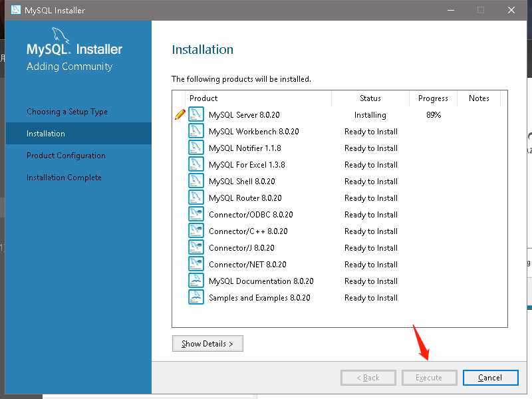Select the Connector/J 8.0.20 row text
532x399 pixels.
(x=241, y=248)
